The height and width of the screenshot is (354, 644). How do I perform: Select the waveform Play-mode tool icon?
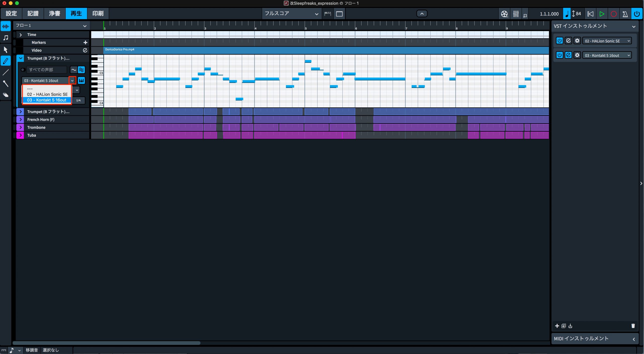pos(6,26)
